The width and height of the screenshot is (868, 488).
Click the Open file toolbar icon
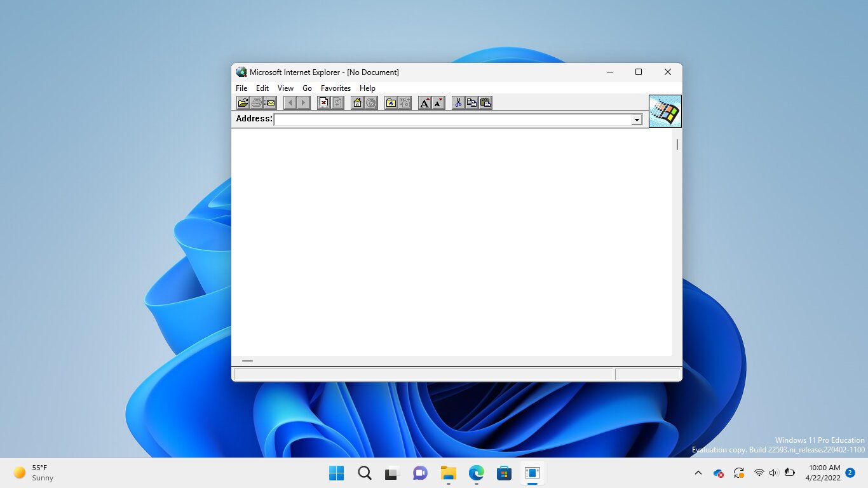243,103
